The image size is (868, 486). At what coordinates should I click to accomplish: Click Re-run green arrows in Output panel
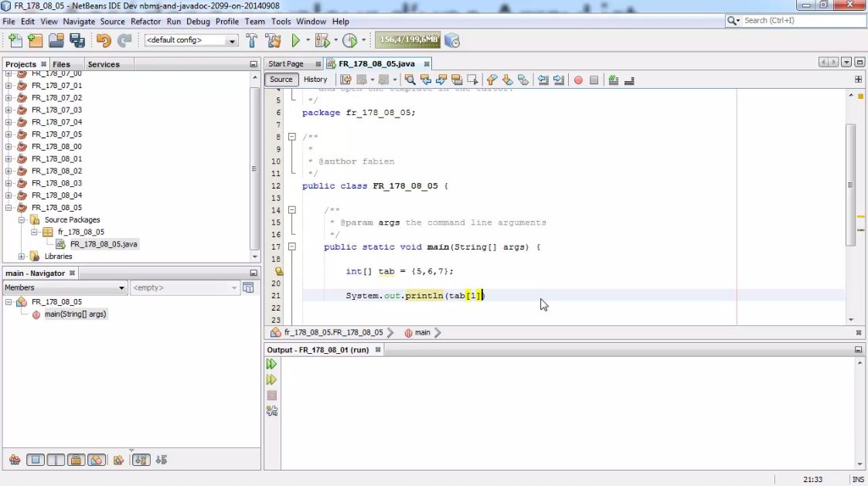271,364
